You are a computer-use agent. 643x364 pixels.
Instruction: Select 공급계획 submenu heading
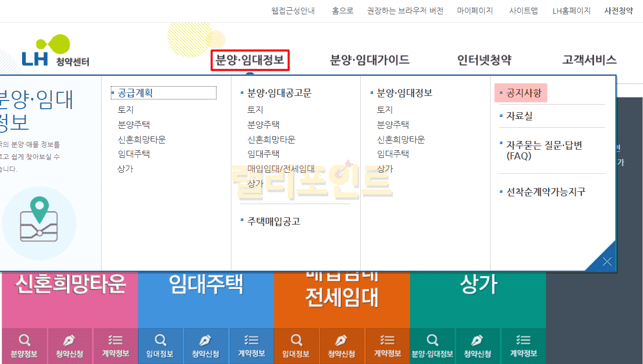135,93
